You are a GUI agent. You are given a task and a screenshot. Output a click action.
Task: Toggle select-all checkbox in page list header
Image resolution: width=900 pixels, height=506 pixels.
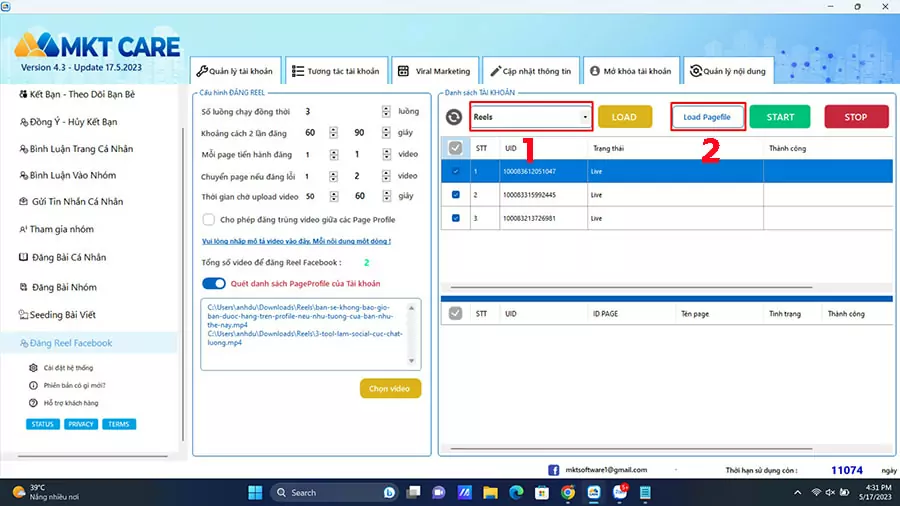455,313
